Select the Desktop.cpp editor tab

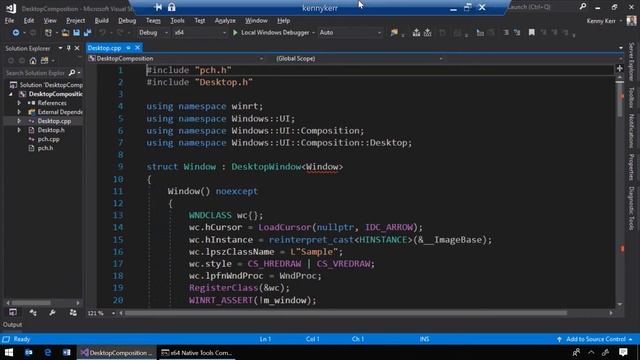click(104, 48)
